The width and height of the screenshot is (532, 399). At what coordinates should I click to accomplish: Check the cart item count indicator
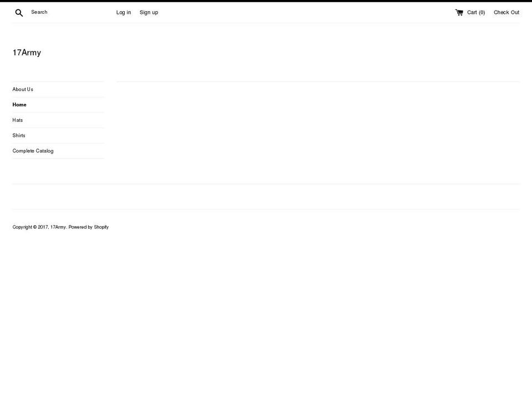475,12
